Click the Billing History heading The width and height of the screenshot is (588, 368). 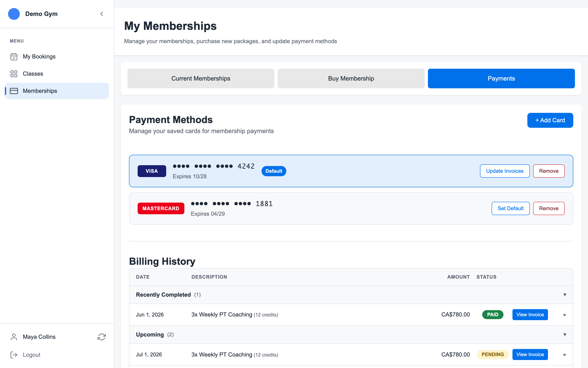click(x=162, y=261)
